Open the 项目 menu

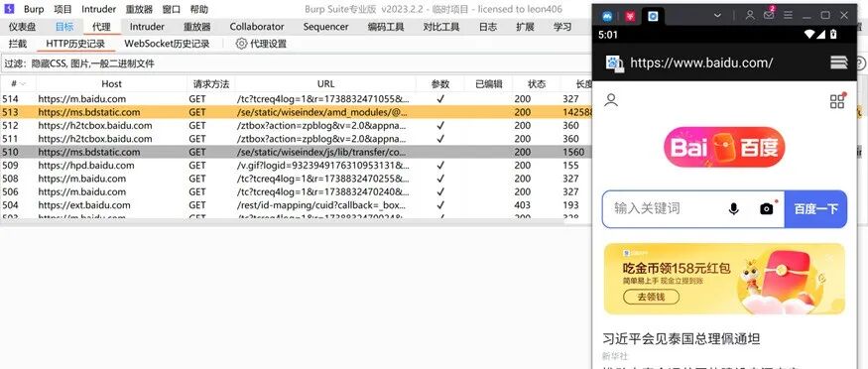coord(63,9)
